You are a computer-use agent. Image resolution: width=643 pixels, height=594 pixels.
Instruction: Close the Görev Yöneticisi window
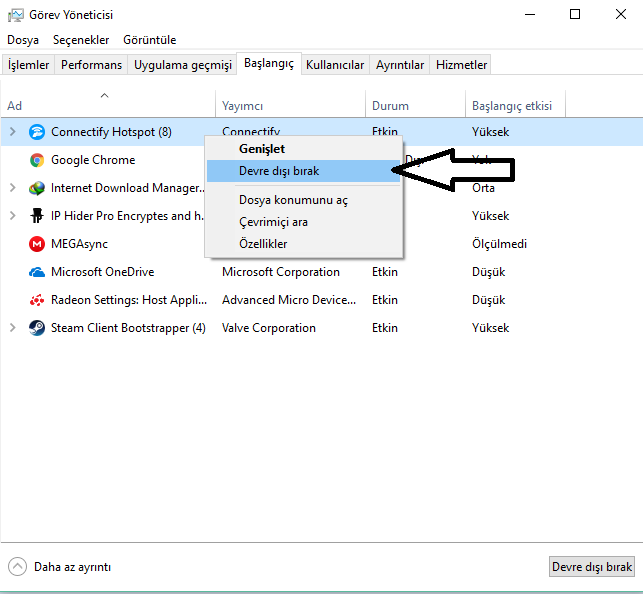(620, 14)
